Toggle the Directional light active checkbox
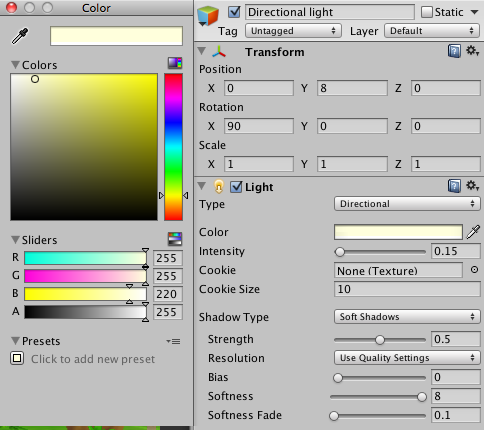This screenshot has width=484, height=430. pos(234,12)
